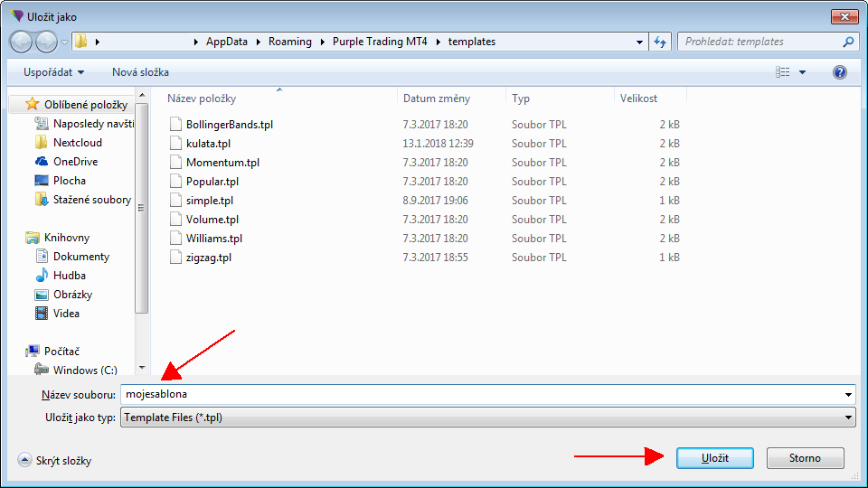
Task: Expand the arrow after Purple Trading MT4
Action: (438, 42)
